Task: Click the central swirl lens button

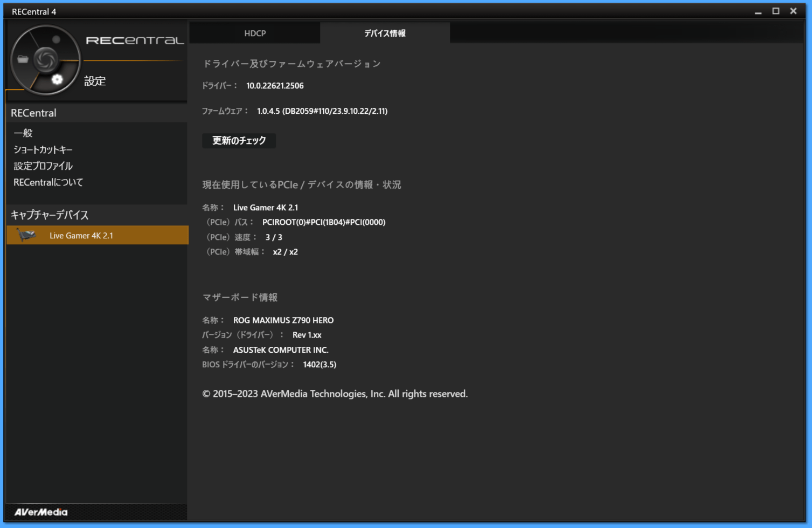Action: (46, 59)
